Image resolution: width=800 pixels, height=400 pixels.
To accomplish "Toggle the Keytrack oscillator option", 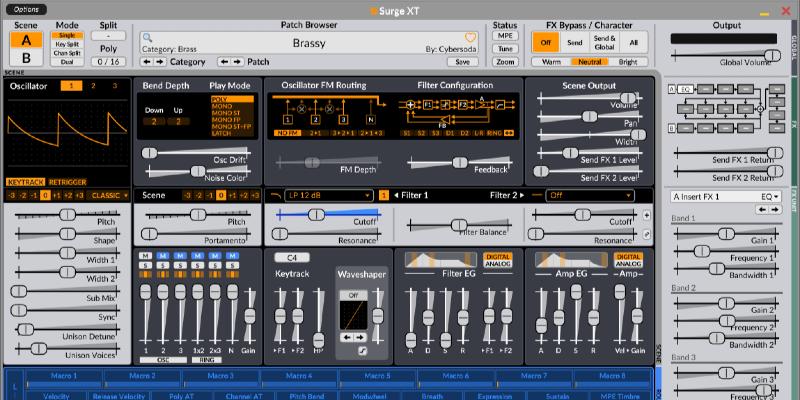I will click(26, 182).
